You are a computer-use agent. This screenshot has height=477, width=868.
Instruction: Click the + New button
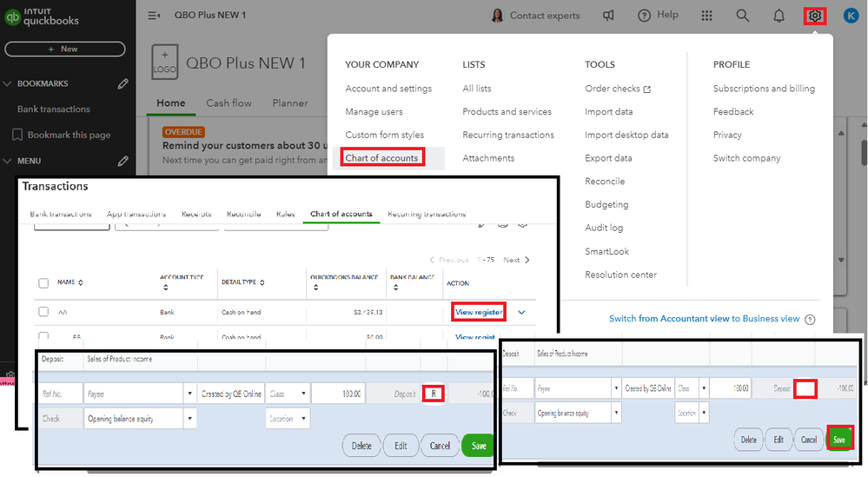pyautogui.click(x=65, y=50)
